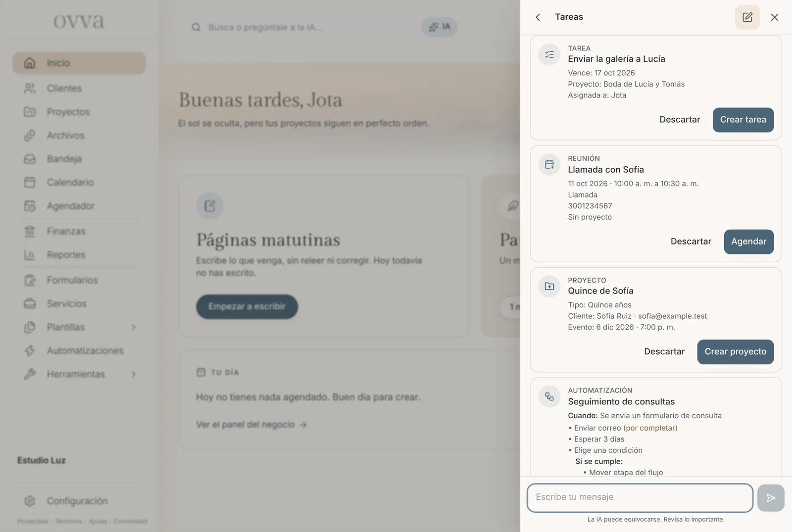Click the calendar icon on Llamada con Sofía card

549,165
